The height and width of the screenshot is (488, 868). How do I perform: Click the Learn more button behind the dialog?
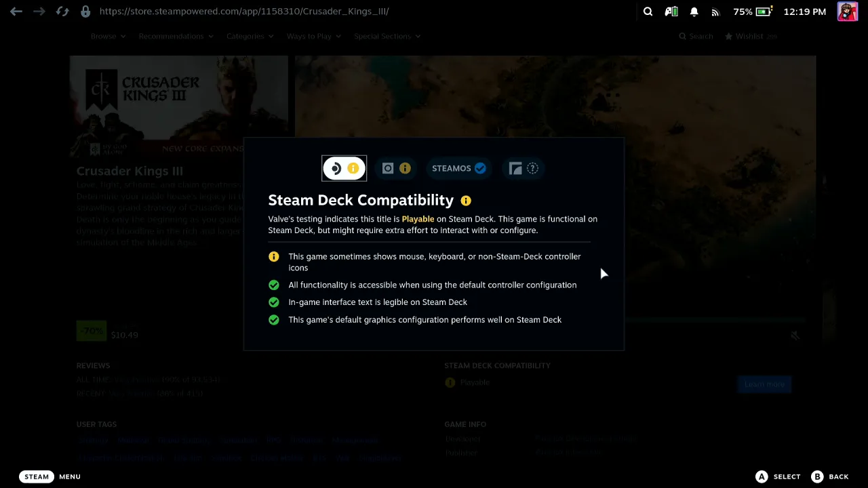tap(764, 384)
